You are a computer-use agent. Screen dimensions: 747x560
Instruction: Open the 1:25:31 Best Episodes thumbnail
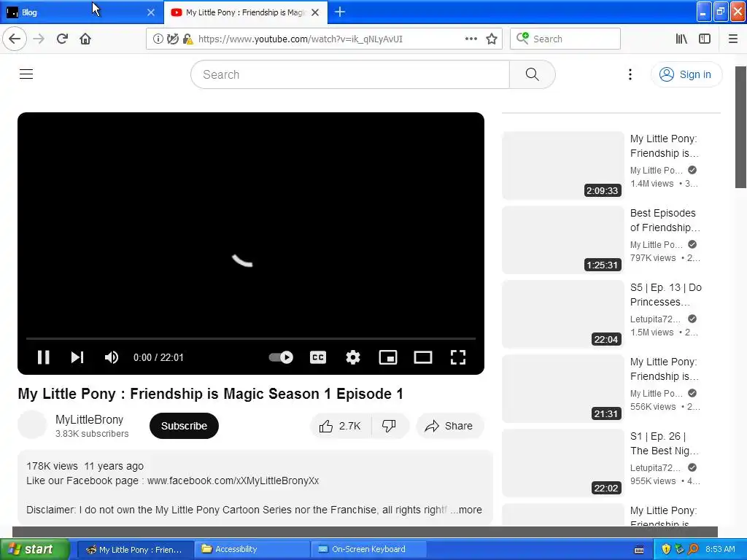pyautogui.click(x=563, y=240)
